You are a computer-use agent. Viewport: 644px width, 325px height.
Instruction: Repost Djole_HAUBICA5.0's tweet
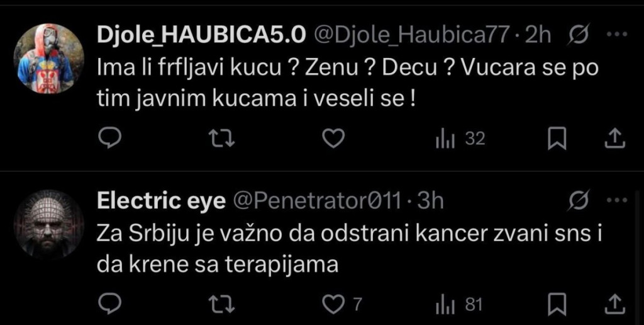coord(221,139)
